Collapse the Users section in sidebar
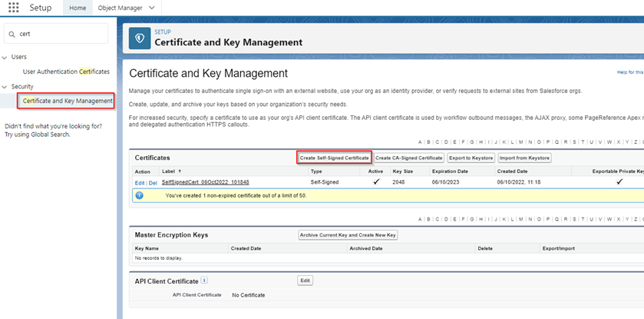The width and height of the screenshot is (644, 319). [x=5, y=57]
